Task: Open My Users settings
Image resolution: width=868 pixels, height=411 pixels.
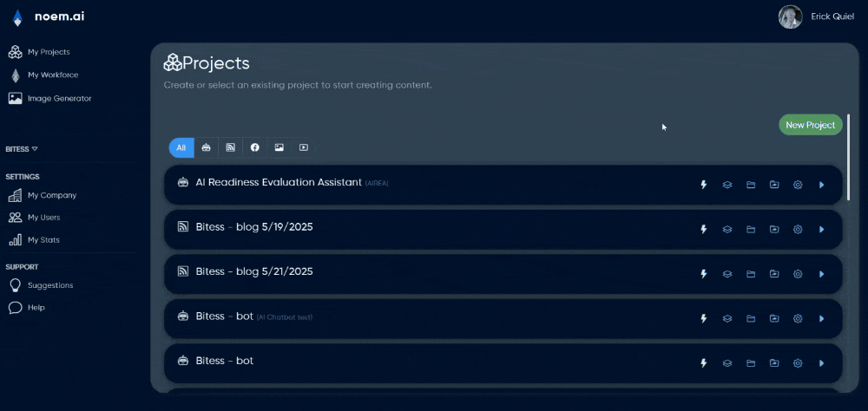Action: (x=35, y=218)
